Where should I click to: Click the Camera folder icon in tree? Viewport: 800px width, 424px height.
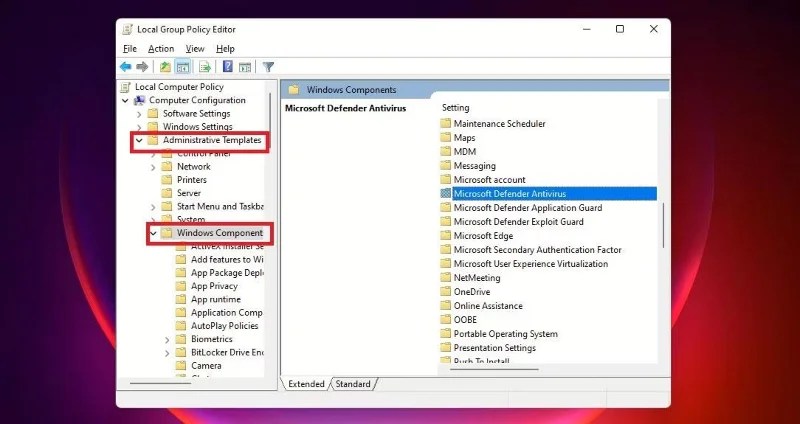click(x=181, y=365)
